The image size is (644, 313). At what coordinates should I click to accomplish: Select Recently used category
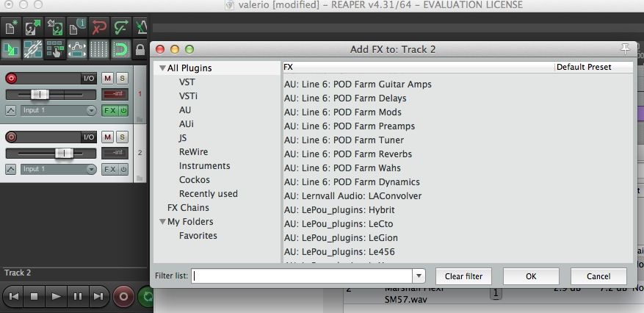pyautogui.click(x=209, y=194)
